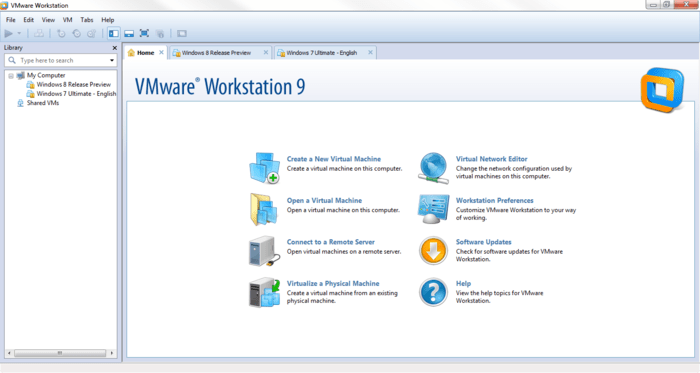Click the Virtualize a Physical Machine link
The height and width of the screenshot is (373, 700).
[333, 283]
